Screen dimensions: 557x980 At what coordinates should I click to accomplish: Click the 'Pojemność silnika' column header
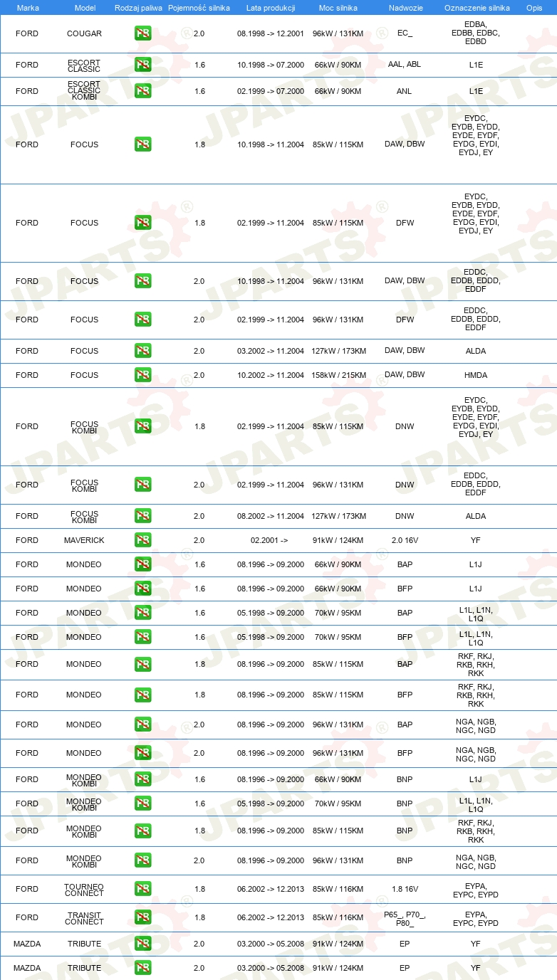pos(199,7)
